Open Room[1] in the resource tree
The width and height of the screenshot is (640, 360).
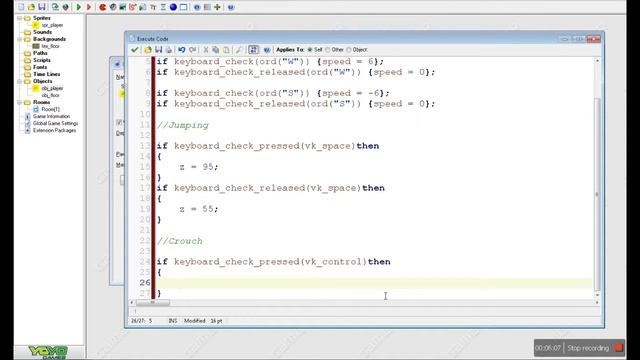[x=50, y=109]
